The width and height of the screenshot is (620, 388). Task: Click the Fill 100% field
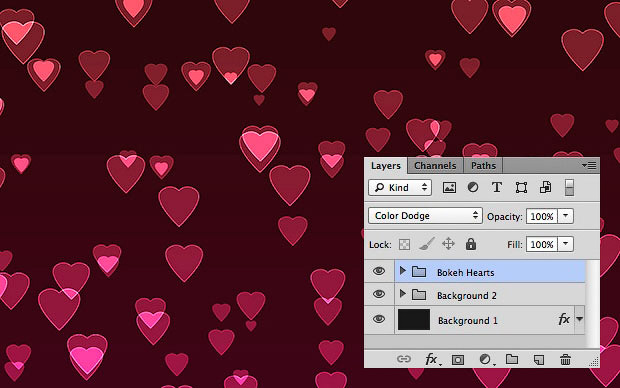(542, 244)
